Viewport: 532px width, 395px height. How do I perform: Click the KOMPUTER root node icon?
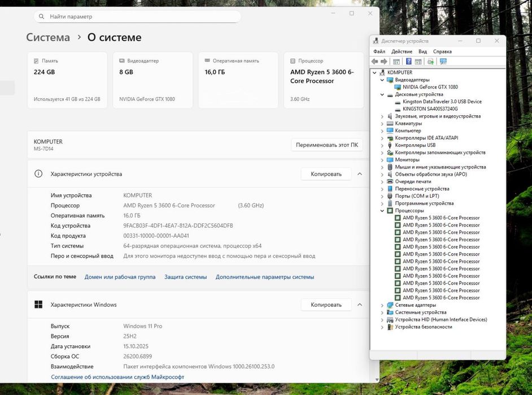click(x=382, y=72)
